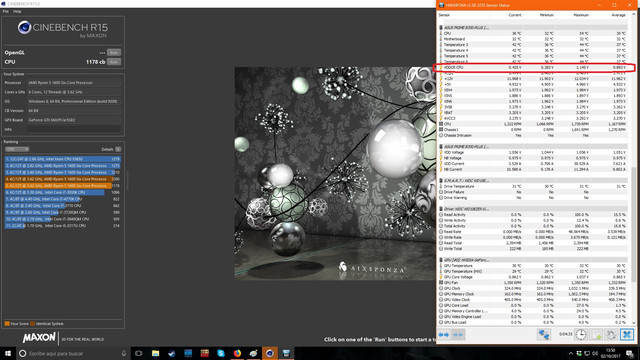Select the VDD Voltage sensor row
The image size is (640, 360).
533,152
